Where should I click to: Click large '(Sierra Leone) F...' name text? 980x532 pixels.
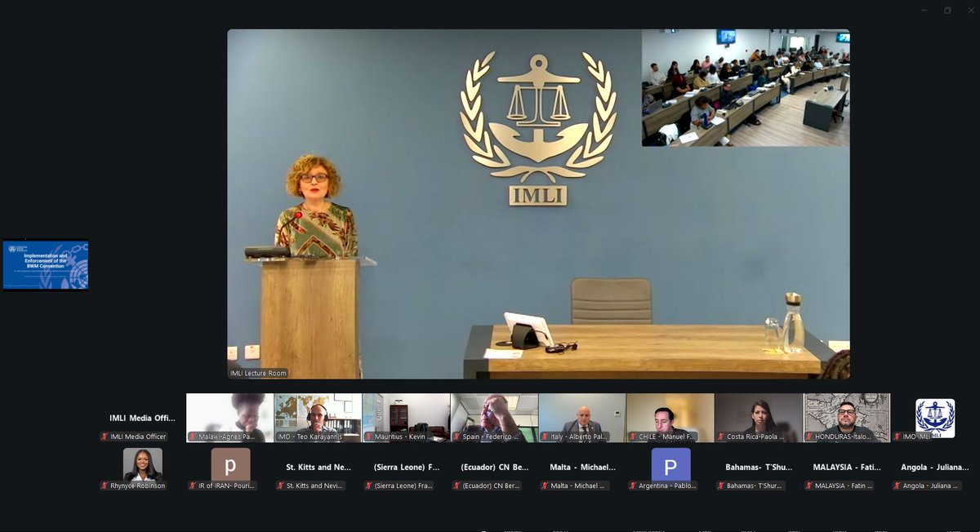point(407,468)
